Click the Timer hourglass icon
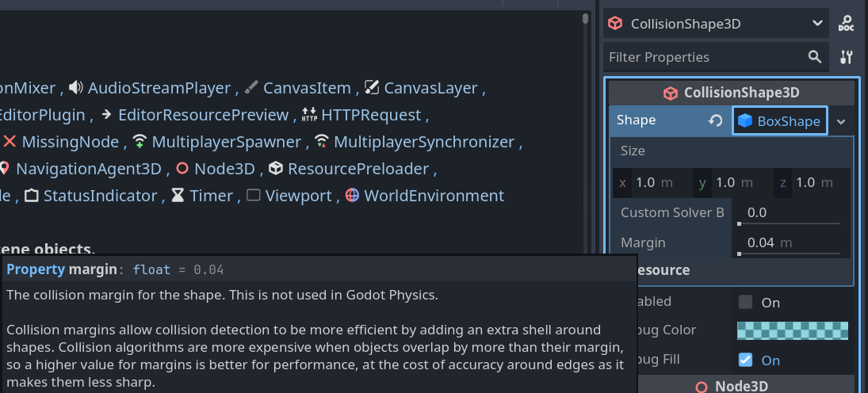 178,196
